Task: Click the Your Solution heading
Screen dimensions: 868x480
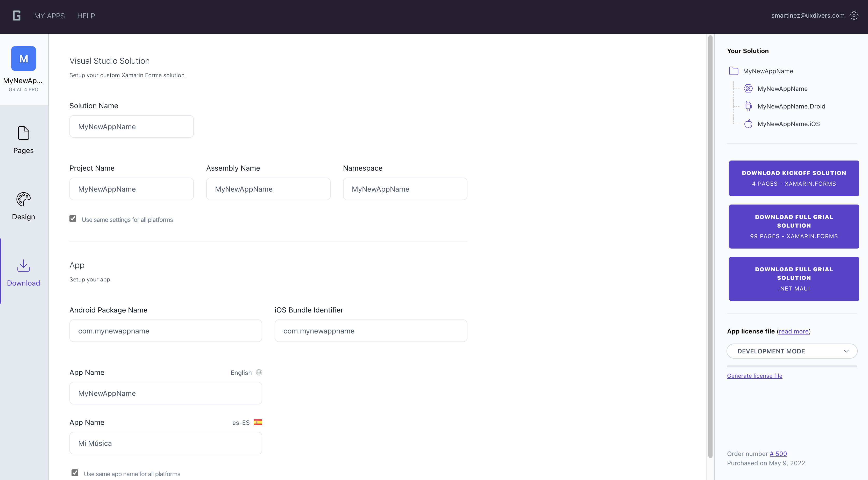Action: (748, 51)
